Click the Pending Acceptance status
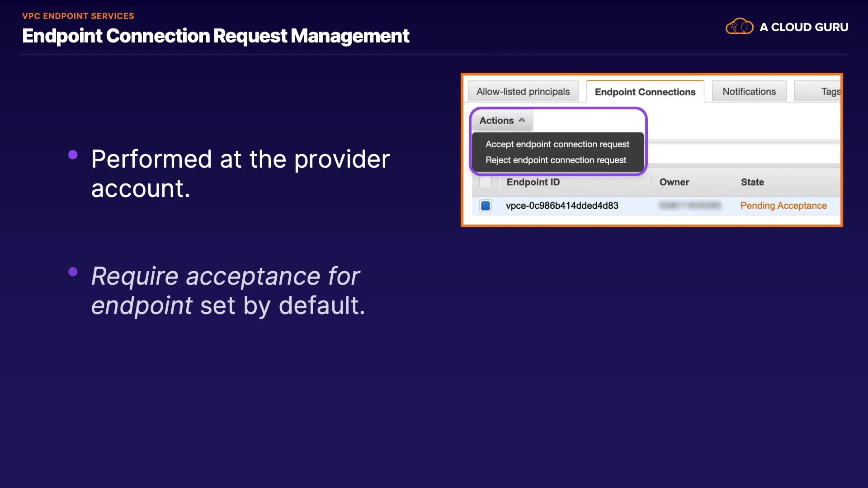The width and height of the screenshot is (868, 488). coord(783,206)
